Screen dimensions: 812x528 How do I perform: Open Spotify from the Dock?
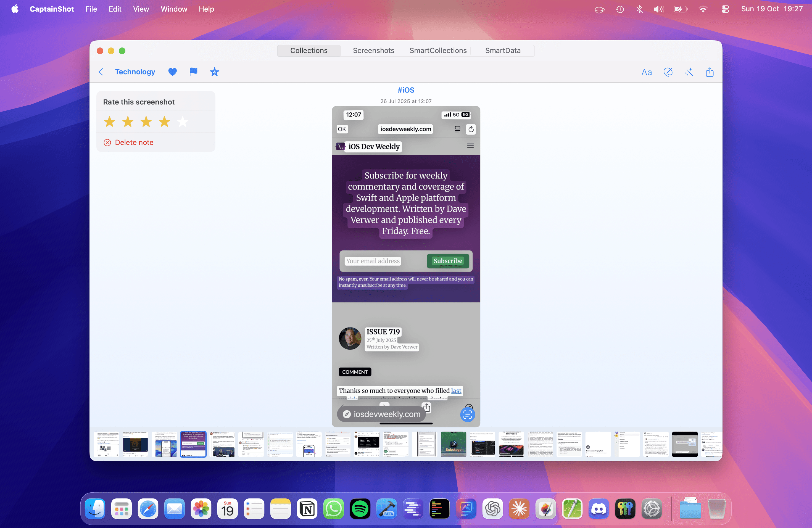[x=360, y=509]
